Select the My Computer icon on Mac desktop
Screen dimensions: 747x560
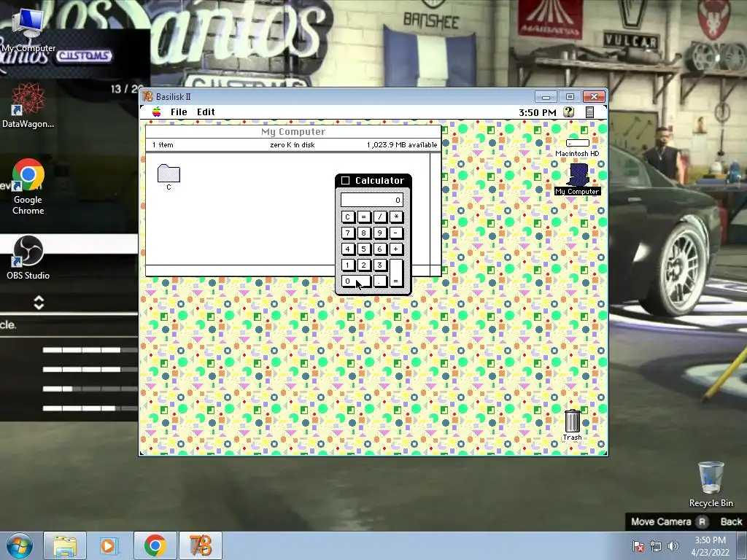(x=578, y=179)
